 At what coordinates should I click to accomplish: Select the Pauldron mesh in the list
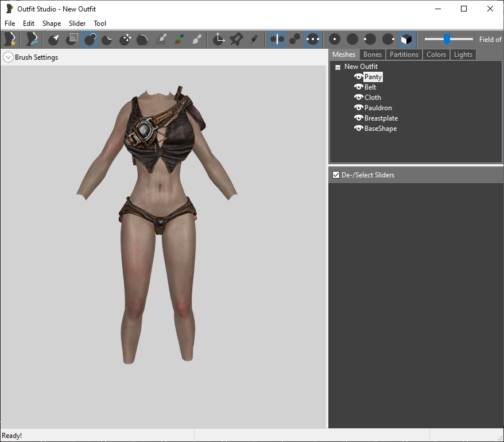(x=378, y=108)
